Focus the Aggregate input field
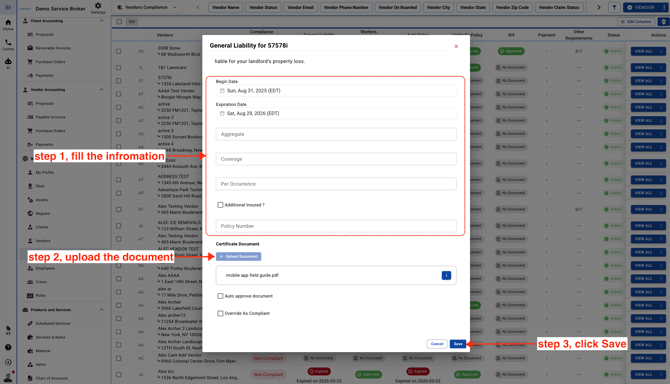The height and width of the screenshot is (384, 670). tap(336, 134)
